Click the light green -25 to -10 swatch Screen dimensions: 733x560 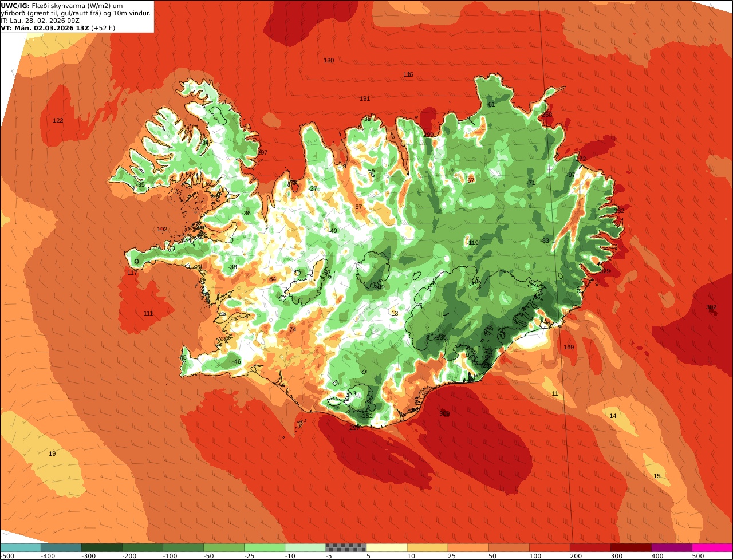point(265,547)
